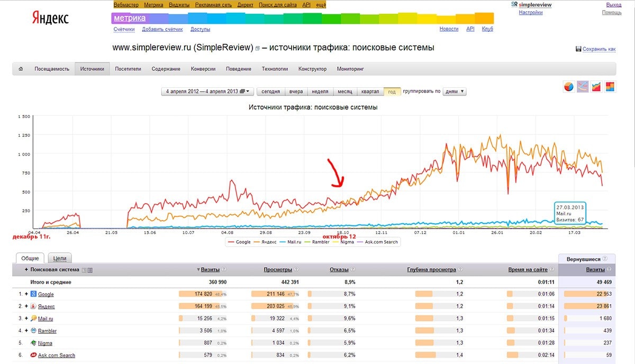Viewport: 635px width, 364px height.
Task: Click small site icon after SimpleReview title
Action: (x=258, y=49)
